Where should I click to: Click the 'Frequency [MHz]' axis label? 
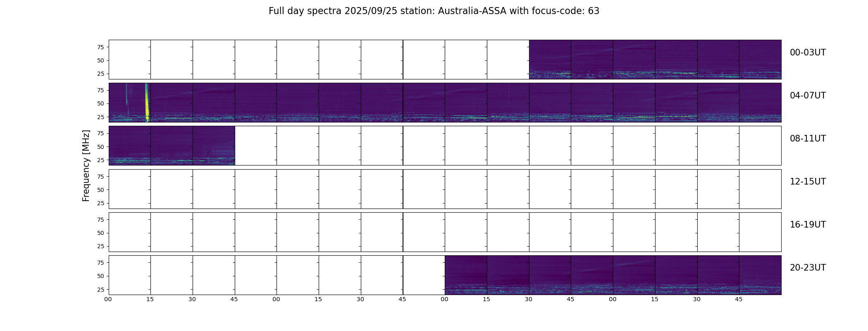coord(86,165)
